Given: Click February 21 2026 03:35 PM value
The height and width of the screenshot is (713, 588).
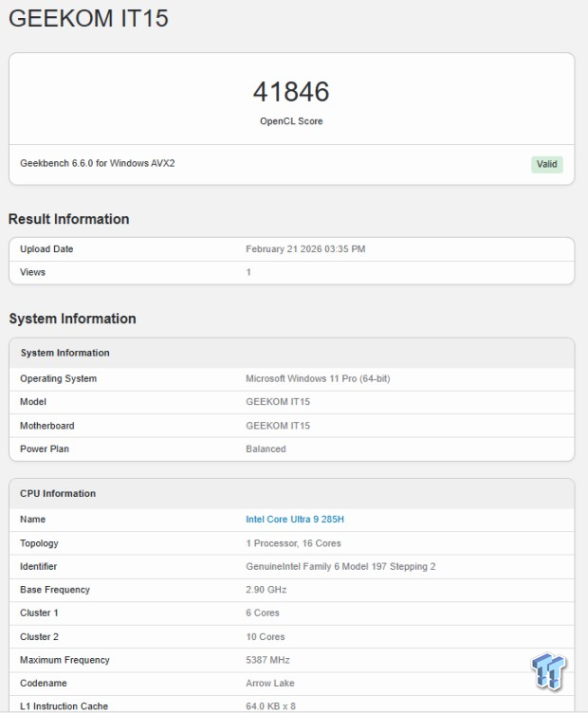Looking at the screenshot, I should coord(305,249).
